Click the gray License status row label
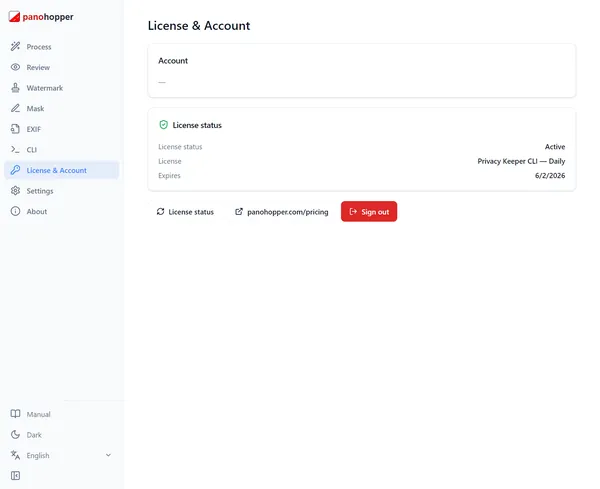The width and height of the screenshot is (600, 489). (180, 147)
